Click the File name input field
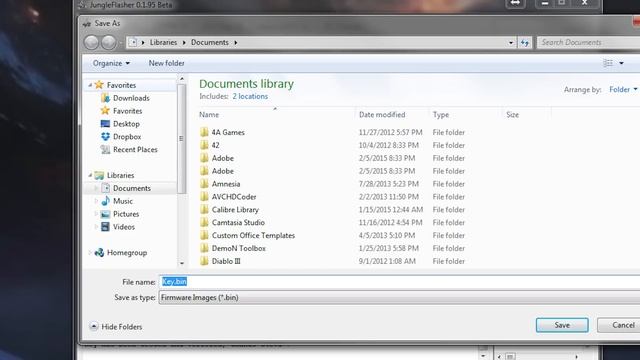Viewport: 640px width, 360px height. (x=399, y=282)
